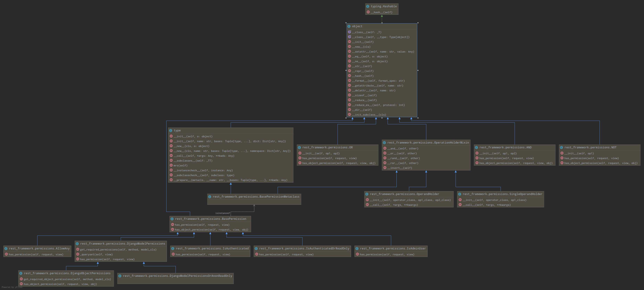Click has_object_permission in the AND class

tap(516, 163)
